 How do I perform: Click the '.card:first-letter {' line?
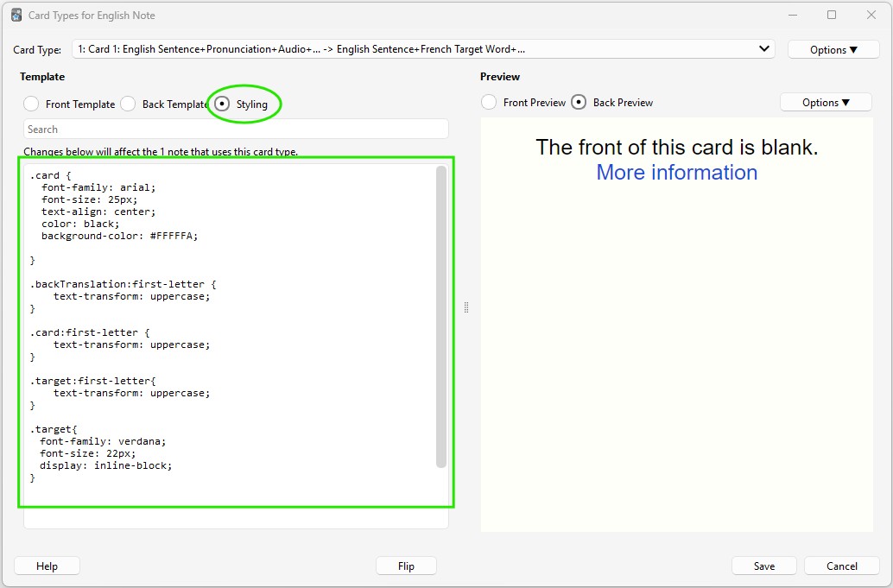coord(90,332)
